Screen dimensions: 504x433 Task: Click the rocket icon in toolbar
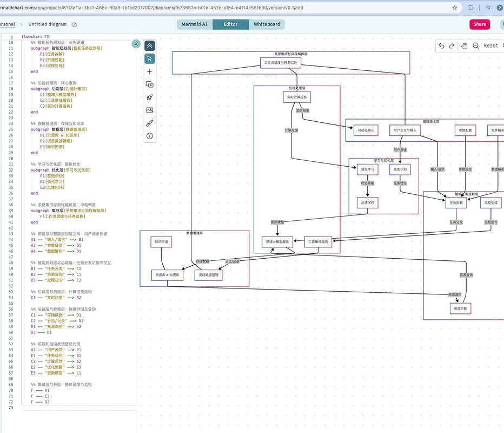[150, 97]
